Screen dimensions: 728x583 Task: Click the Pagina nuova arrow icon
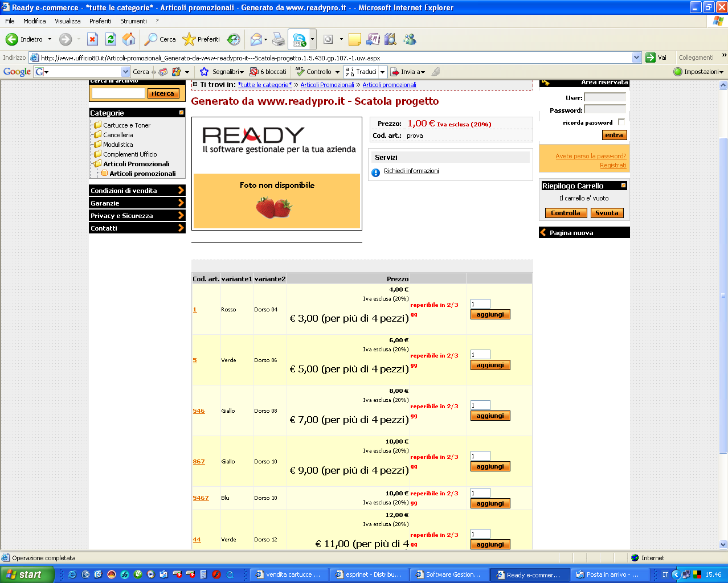tap(543, 232)
